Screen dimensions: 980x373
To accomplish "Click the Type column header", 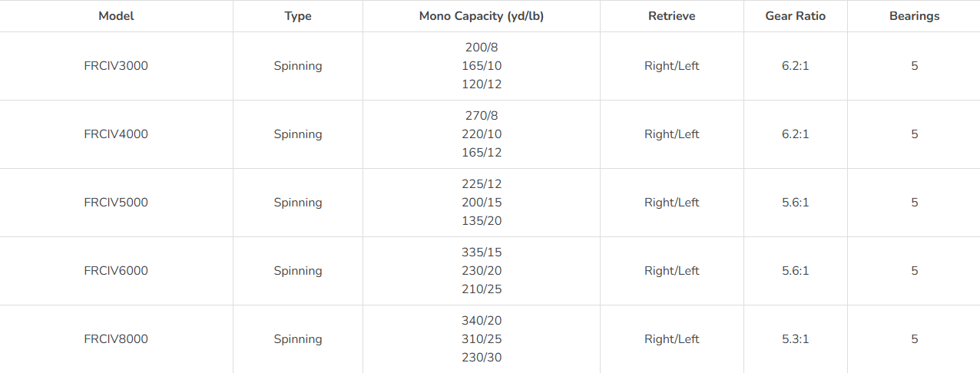I will (298, 16).
